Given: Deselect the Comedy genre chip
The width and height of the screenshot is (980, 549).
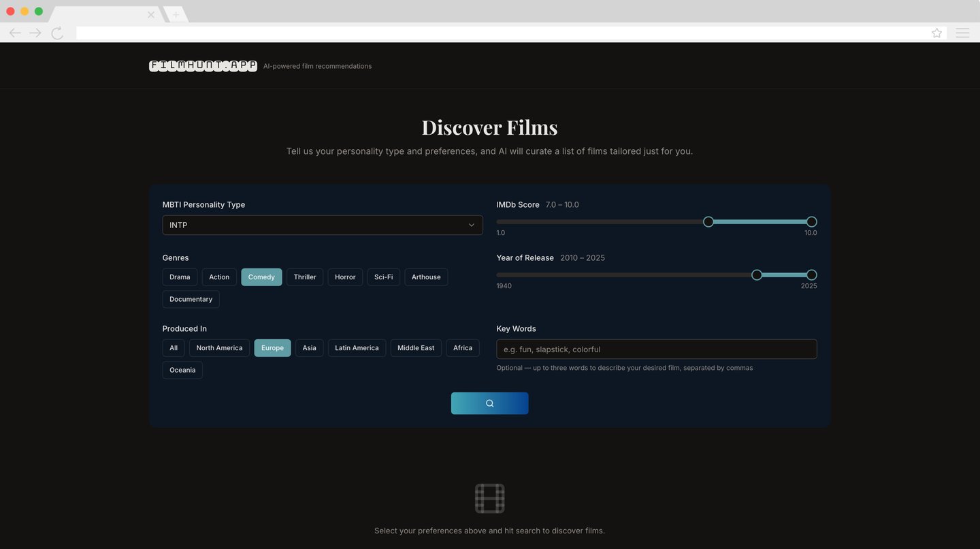Looking at the screenshot, I should (x=261, y=277).
